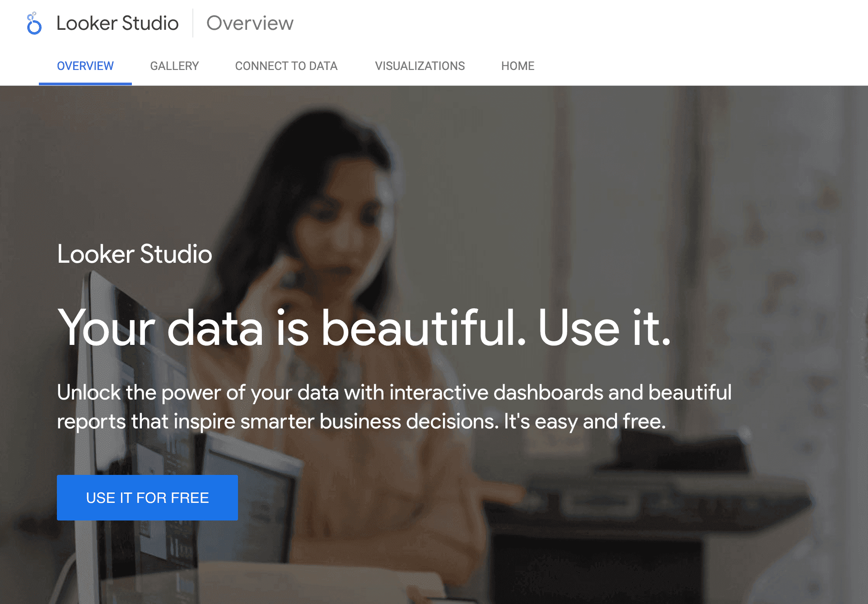Screen dimensions: 868x604
Task: Click the USE IT FOR FREE button
Action: [x=147, y=497]
